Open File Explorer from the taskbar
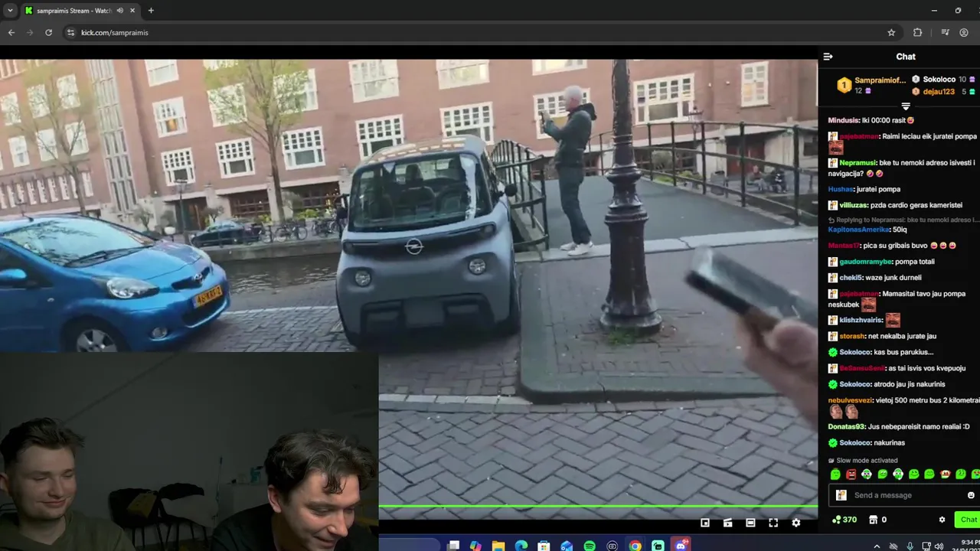The width and height of the screenshot is (980, 551). 498,546
